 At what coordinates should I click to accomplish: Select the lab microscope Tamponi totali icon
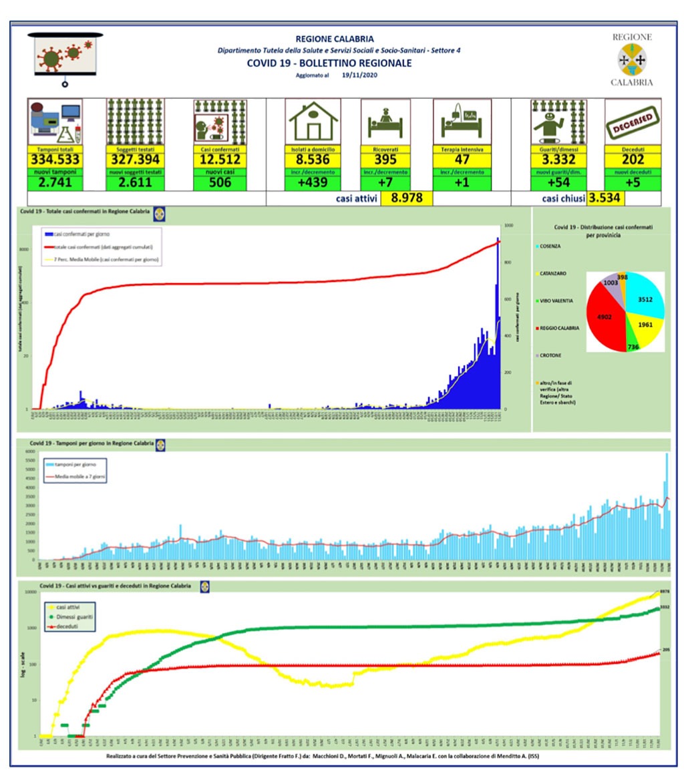pyautogui.click(x=55, y=122)
